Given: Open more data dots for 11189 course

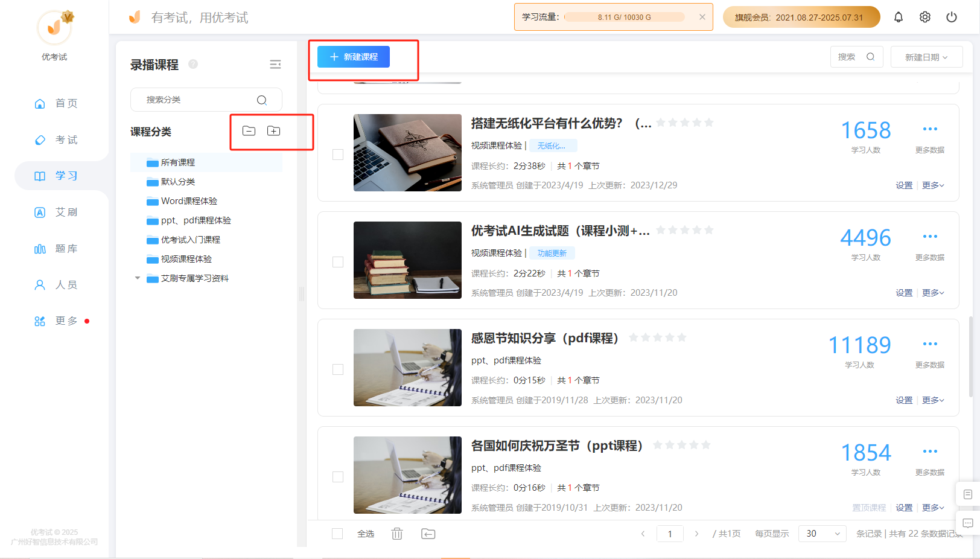Looking at the screenshot, I should [x=930, y=344].
